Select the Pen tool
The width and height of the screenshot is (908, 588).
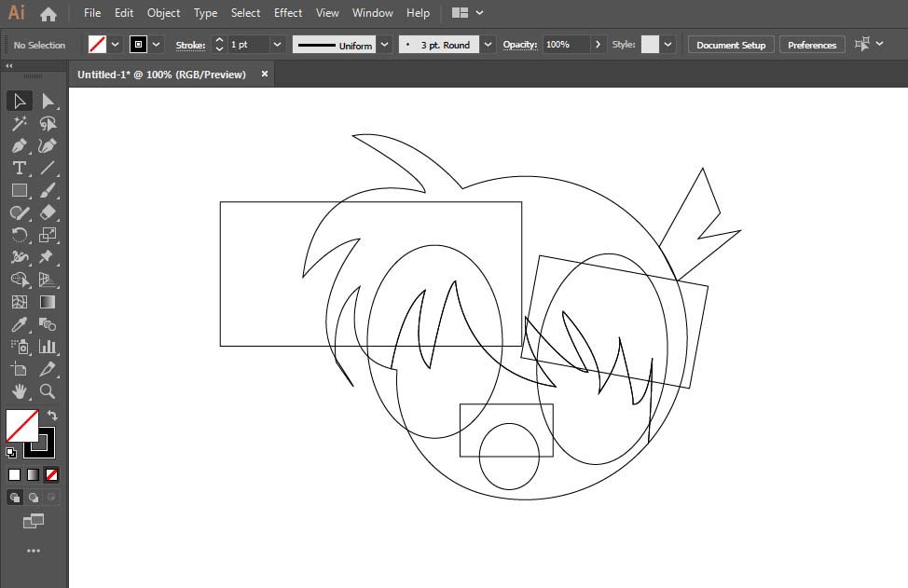click(19, 146)
